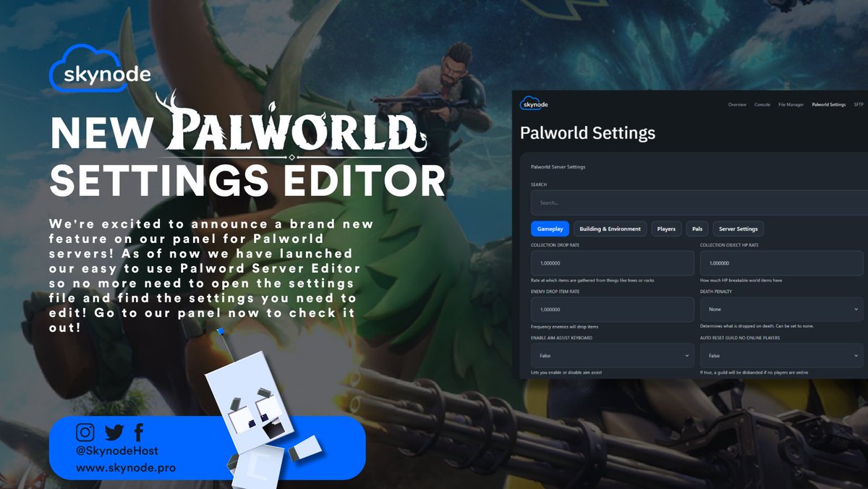
Task: Open the Death Penalty dropdown
Action: pos(781,310)
